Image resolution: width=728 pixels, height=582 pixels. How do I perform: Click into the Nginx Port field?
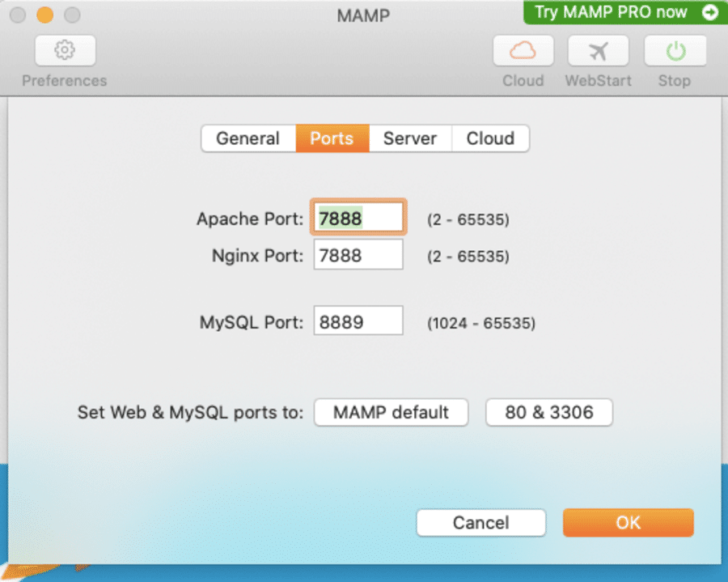[x=358, y=256]
